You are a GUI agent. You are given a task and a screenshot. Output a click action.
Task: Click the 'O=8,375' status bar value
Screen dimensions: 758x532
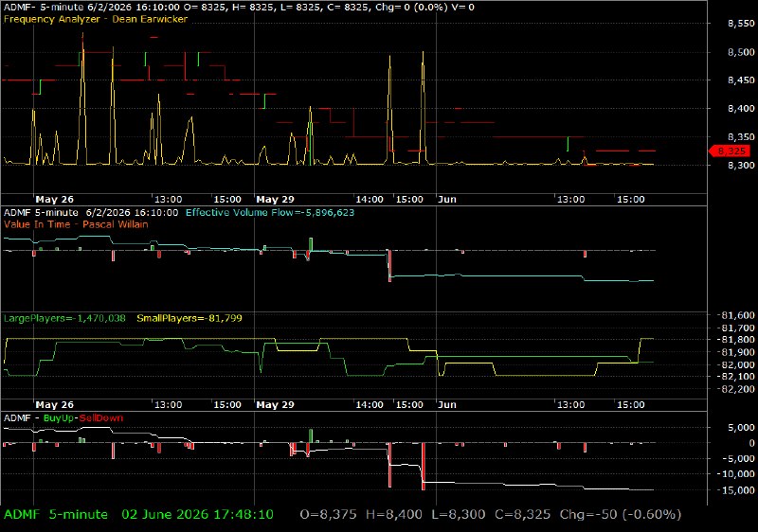[328, 515]
